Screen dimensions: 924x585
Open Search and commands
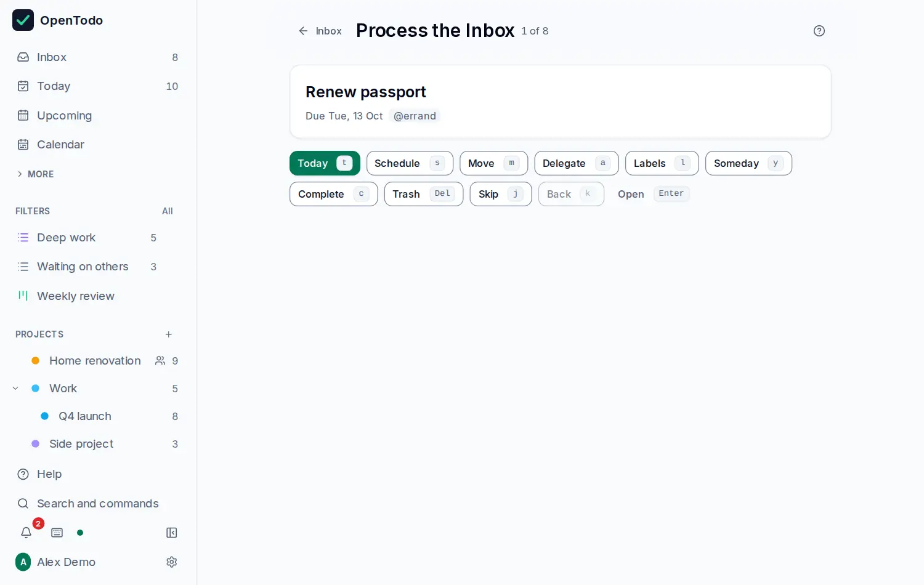[98, 504]
